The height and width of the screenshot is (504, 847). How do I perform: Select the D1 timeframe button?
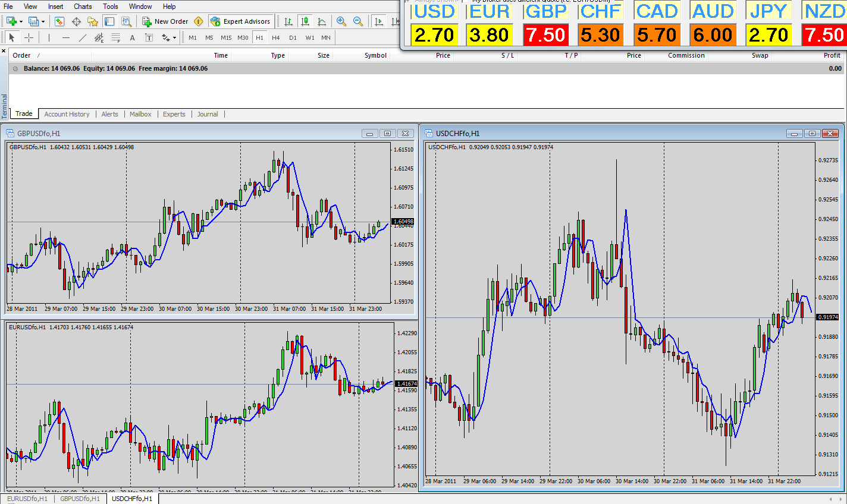click(x=293, y=37)
